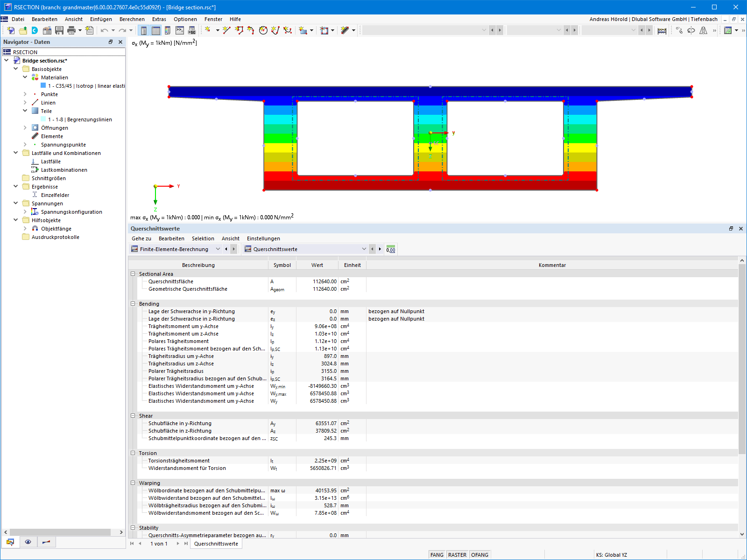Toggle the tables panel icon
This screenshot has width=747, height=560.
click(156, 30)
